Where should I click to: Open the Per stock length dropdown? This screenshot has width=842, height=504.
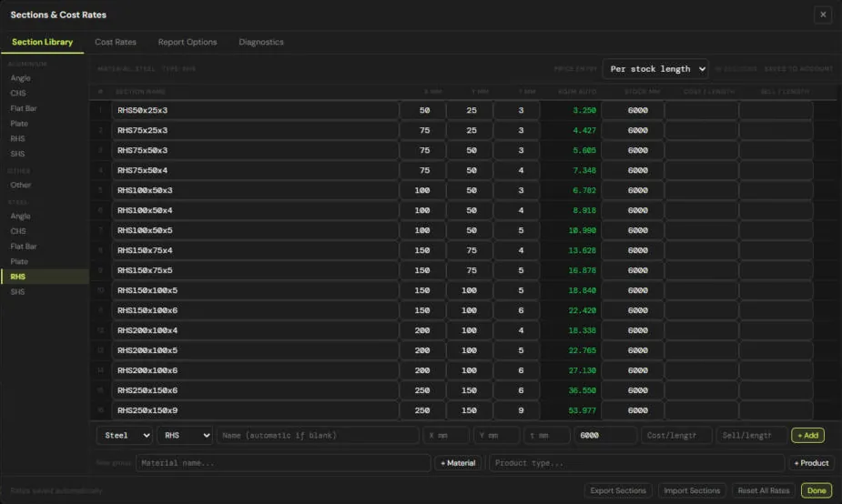click(x=655, y=69)
